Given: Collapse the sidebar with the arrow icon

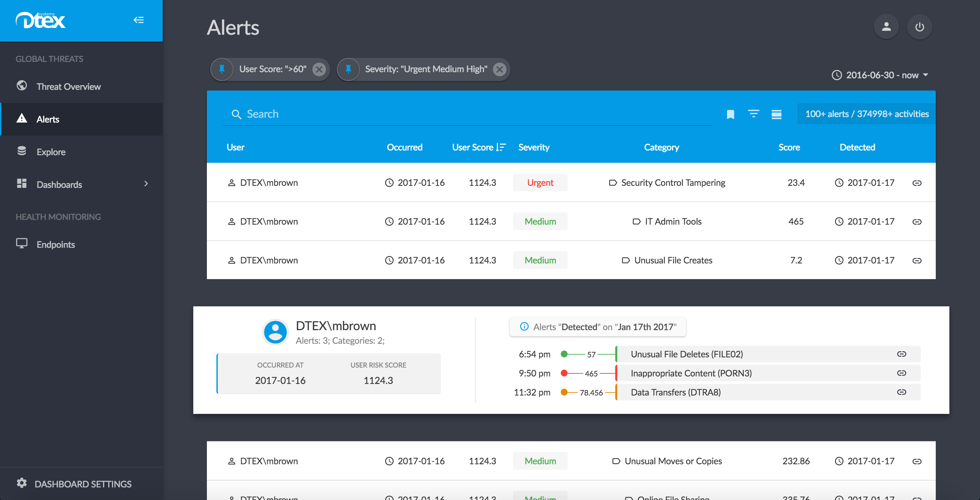Looking at the screenshot, I should click(138, 20).
